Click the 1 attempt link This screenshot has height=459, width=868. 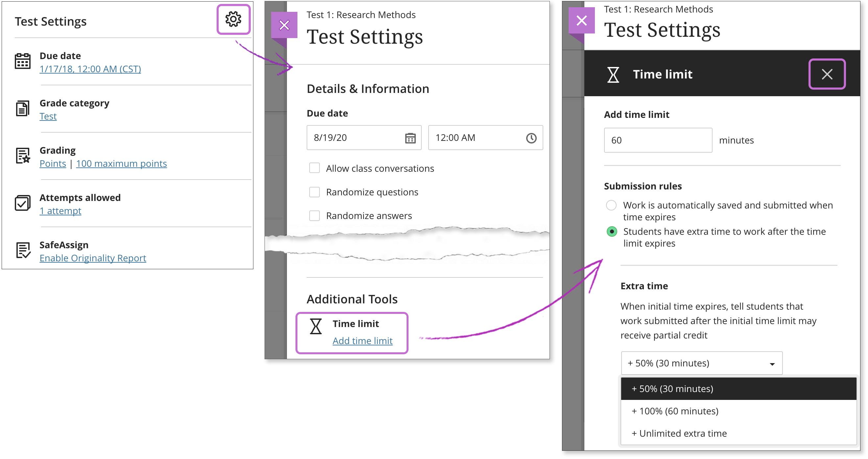60,211
